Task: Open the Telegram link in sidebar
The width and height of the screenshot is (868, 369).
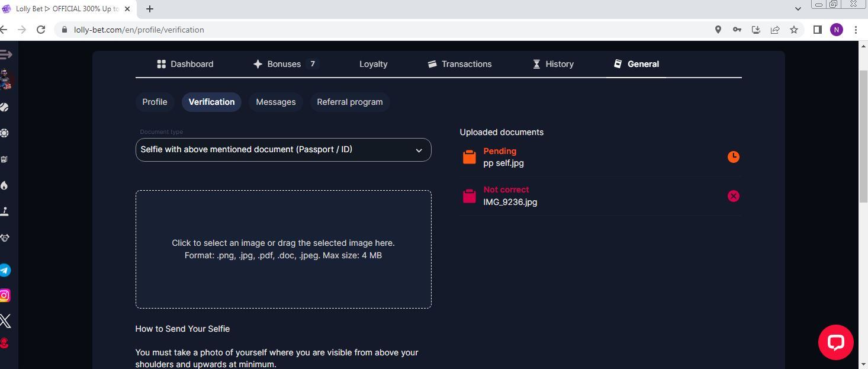Action: (x=5, y=271)
